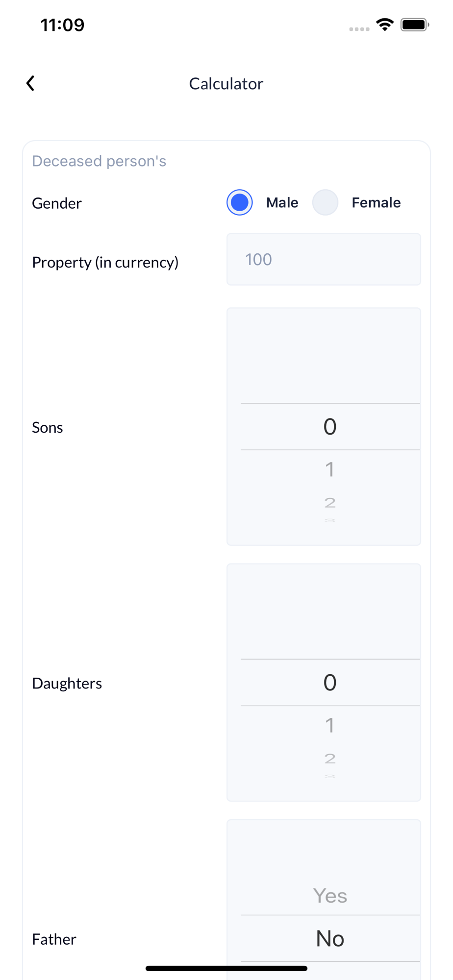The height and width of the screenshot is (980, 453).
Task: Tap the back arrow icon
Action: (x=30, y=83)
